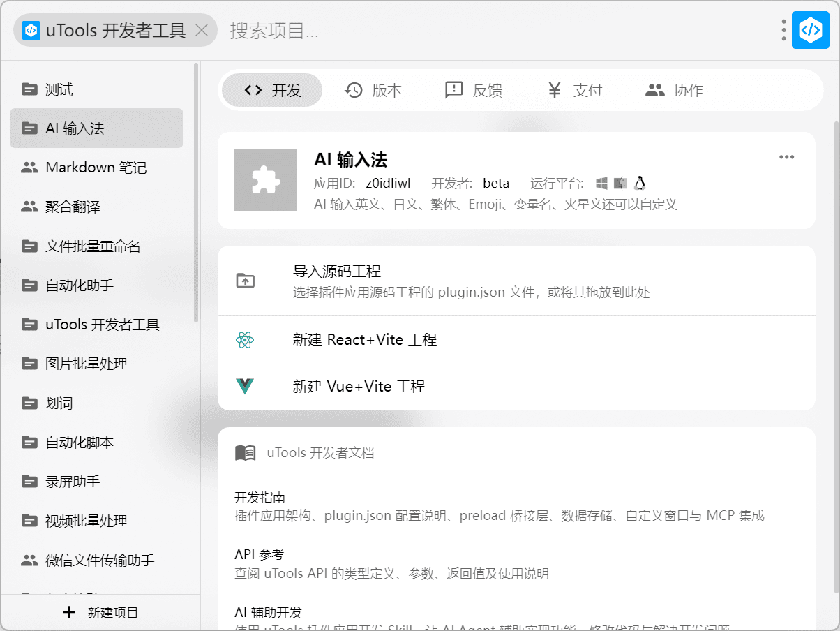Open the 协作 tab

(x=674, y=90)
